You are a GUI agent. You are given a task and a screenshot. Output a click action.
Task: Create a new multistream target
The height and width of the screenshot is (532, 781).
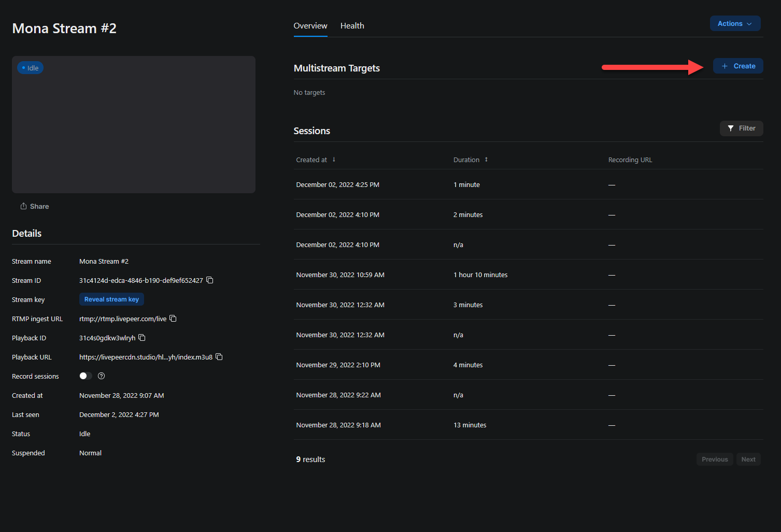pyautogui.click(x=737, y=66)
